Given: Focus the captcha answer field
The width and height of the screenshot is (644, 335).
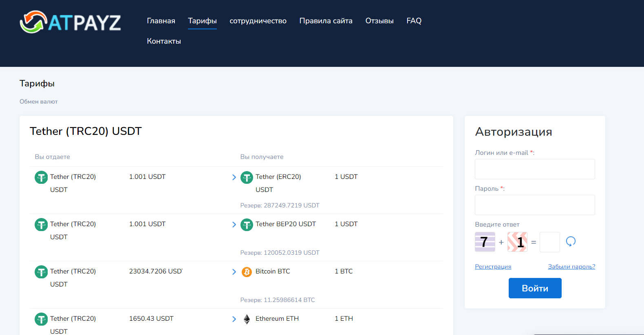Looking at the screenshot, I should coord(549,242).
